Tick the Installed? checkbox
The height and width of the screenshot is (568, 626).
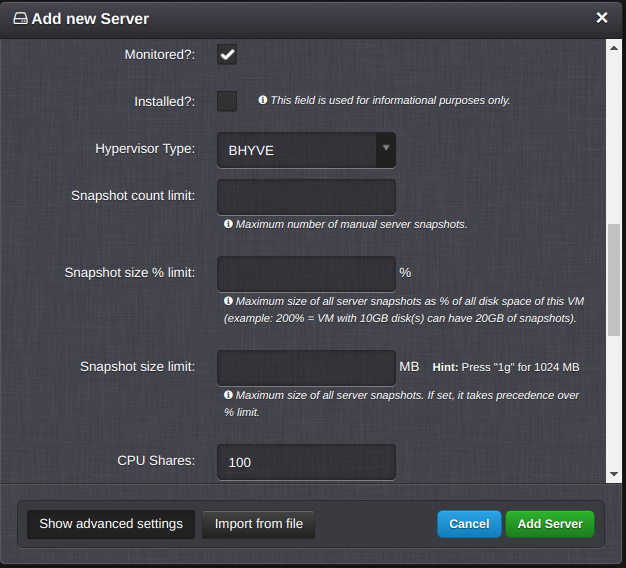click(x=227, y=101)
